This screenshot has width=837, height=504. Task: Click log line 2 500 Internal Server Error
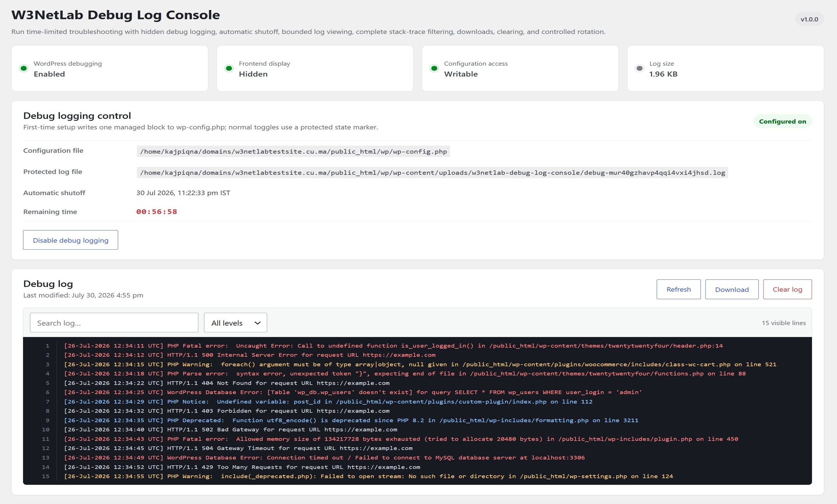(250, 355)
